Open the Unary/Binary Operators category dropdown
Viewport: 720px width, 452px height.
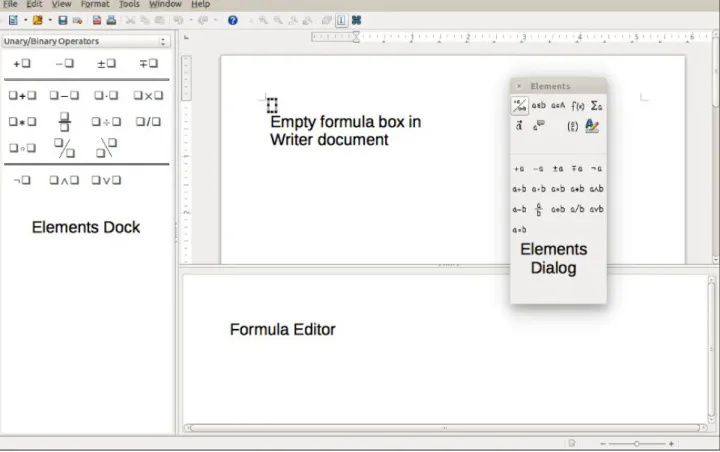click(86, 41)
